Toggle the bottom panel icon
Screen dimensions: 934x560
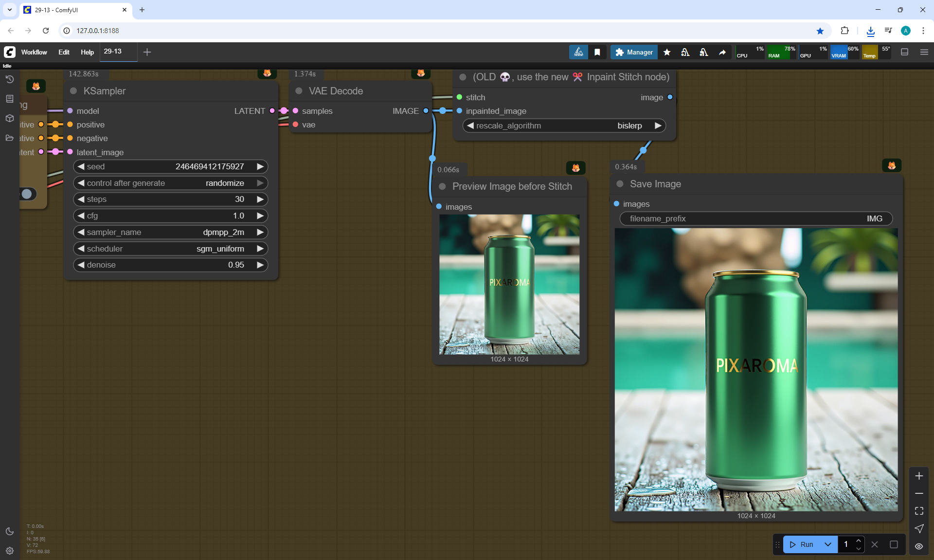905,52
